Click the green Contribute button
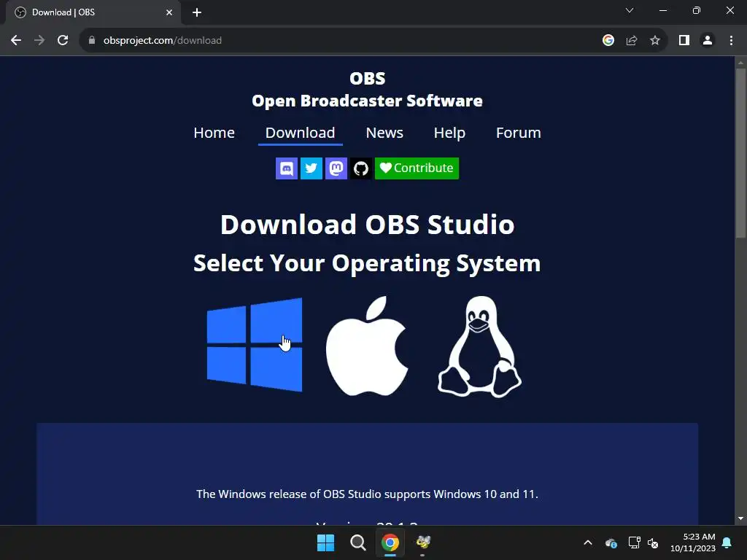The height and width of the screenshot is (560, 747). coord(417,168)
